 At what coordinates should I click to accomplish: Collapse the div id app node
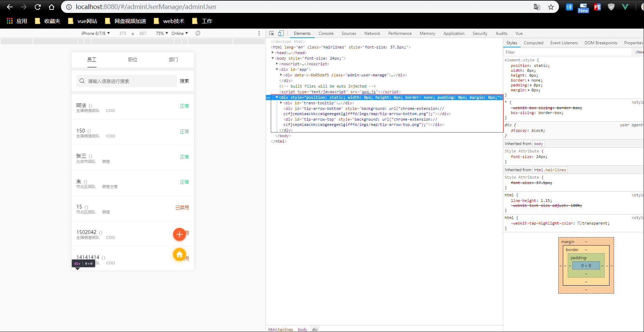point(277,69)
